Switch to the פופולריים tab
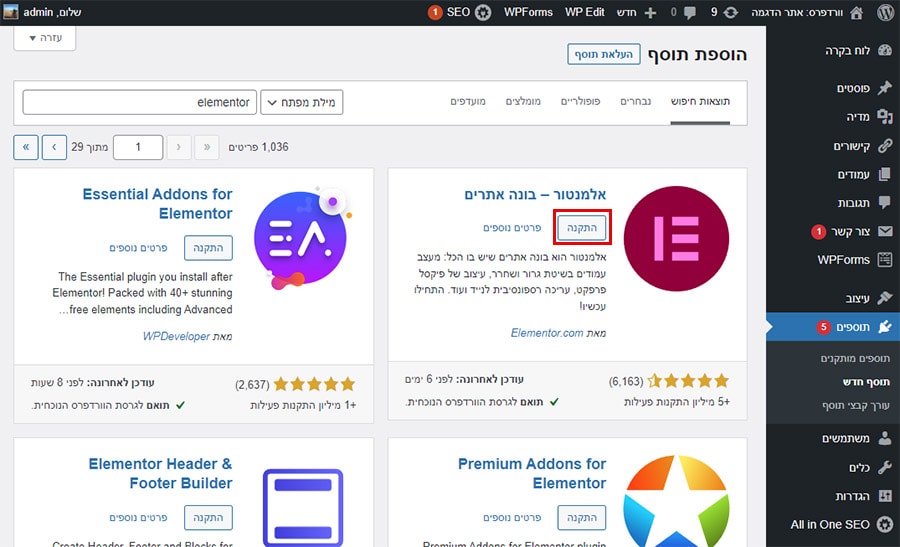 point(580,102)
